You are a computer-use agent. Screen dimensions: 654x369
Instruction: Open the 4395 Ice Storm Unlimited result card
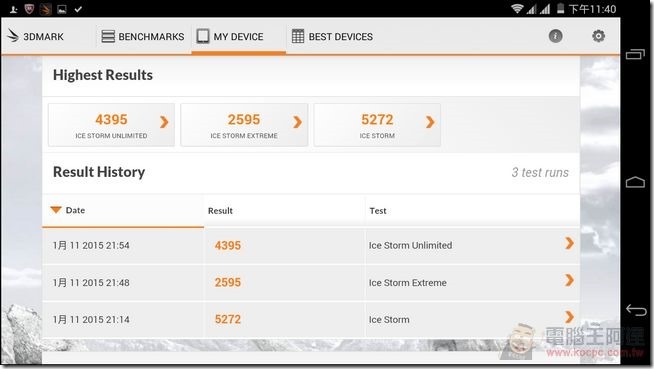pyautogui.click(x=111, y=125)
